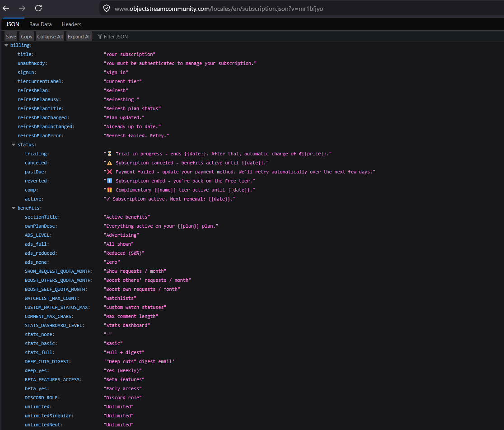Click the value "Your subscription"
This screenshot has width=504, height=430.
130,55
